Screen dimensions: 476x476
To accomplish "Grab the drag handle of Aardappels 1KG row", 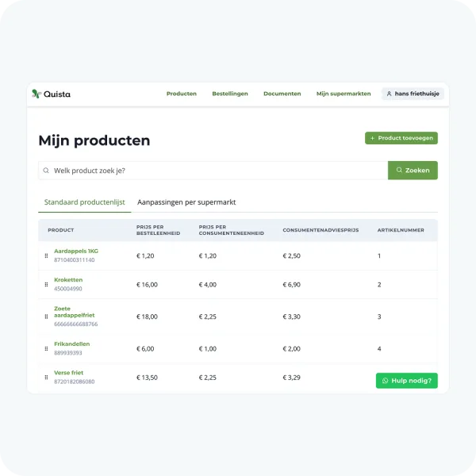I will [x=46, y=255].
